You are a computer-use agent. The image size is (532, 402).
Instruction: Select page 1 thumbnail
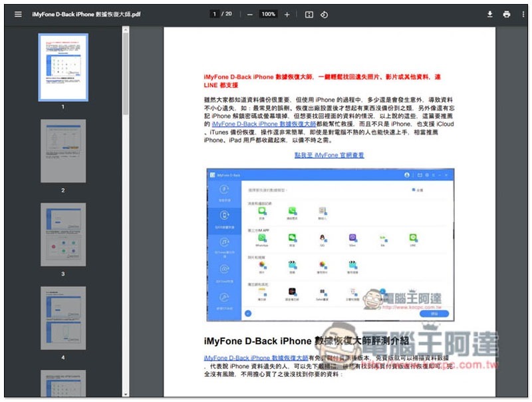click(63, 67)
